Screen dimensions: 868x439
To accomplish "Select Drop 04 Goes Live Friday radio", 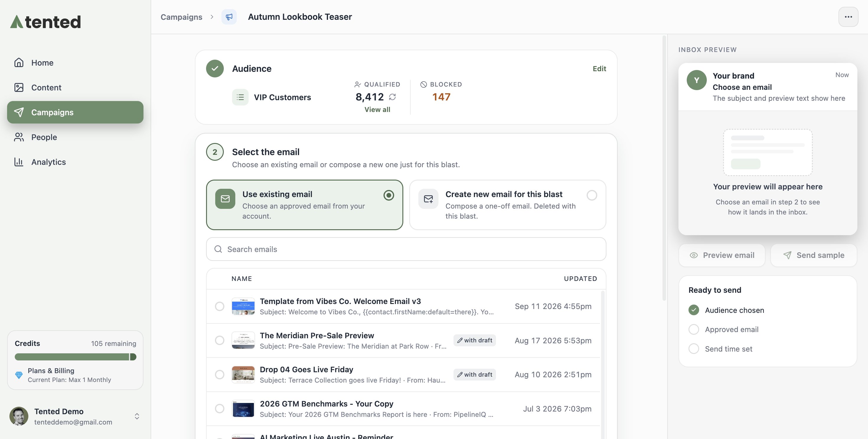I will click(219, 375).
